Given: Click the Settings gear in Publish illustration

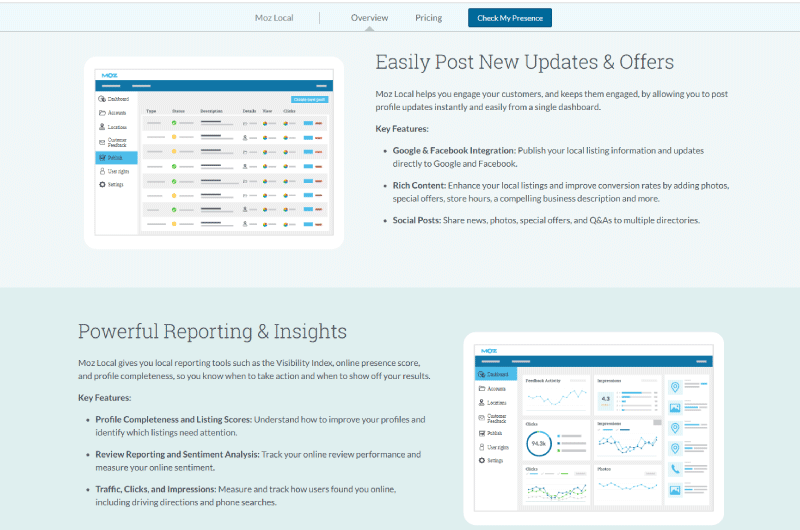Looking at the screenshot, I should 102,185.
